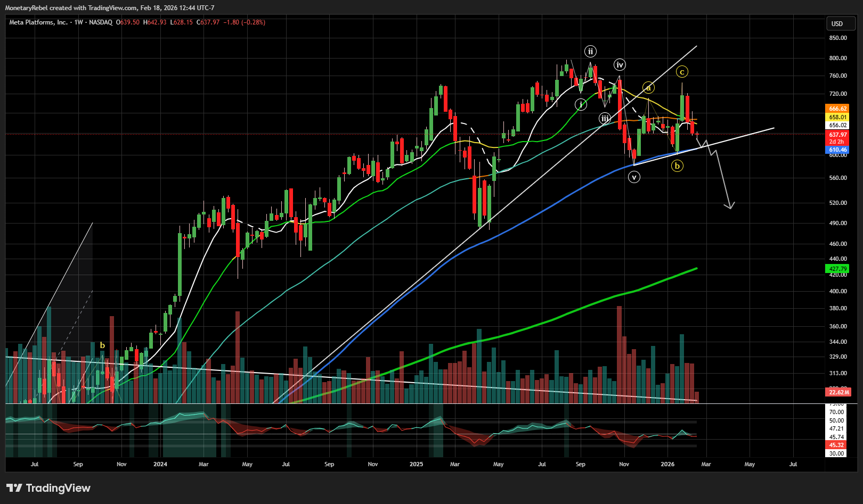Image resolution: width=863 pixels, height=504 pixels.
Task: Click the 2025 label on time axis
Action: click(417, 464)
